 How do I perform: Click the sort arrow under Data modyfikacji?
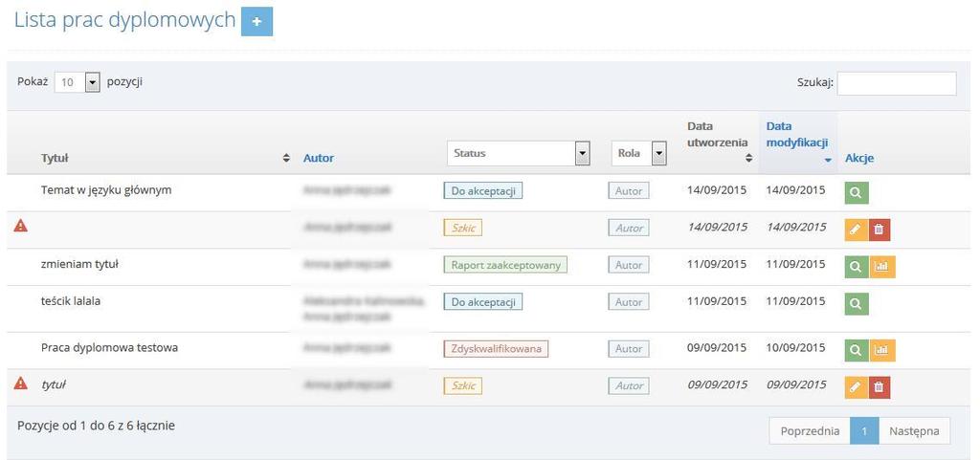[x=828, y=161]
